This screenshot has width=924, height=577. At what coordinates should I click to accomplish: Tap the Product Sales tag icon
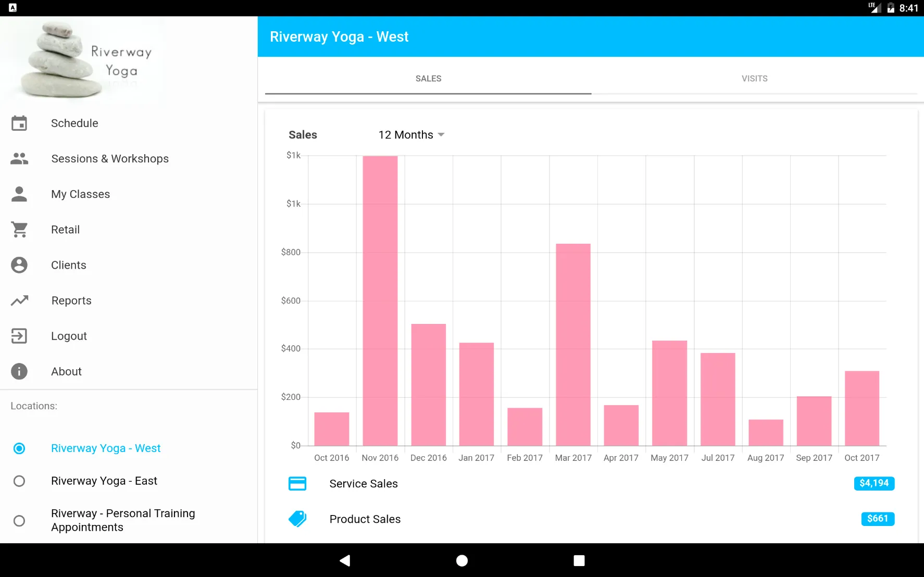(297, 519)
